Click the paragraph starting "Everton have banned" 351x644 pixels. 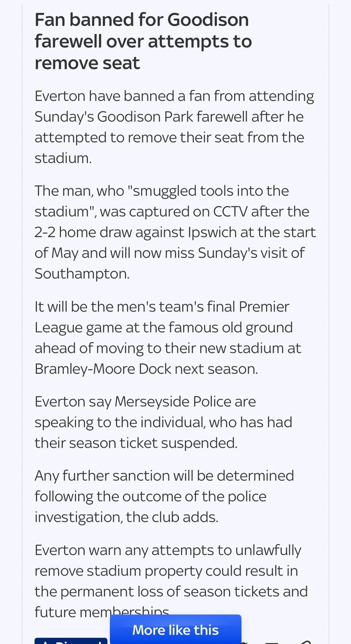(x=174, y=127)
